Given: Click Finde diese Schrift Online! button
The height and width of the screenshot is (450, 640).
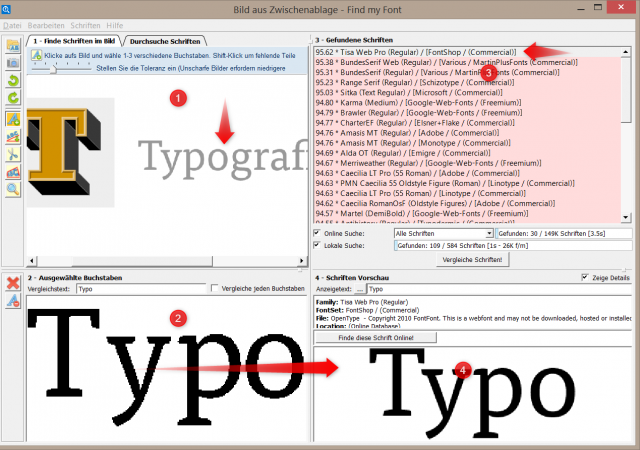Looking at the screenshot, I should (376, 338).
